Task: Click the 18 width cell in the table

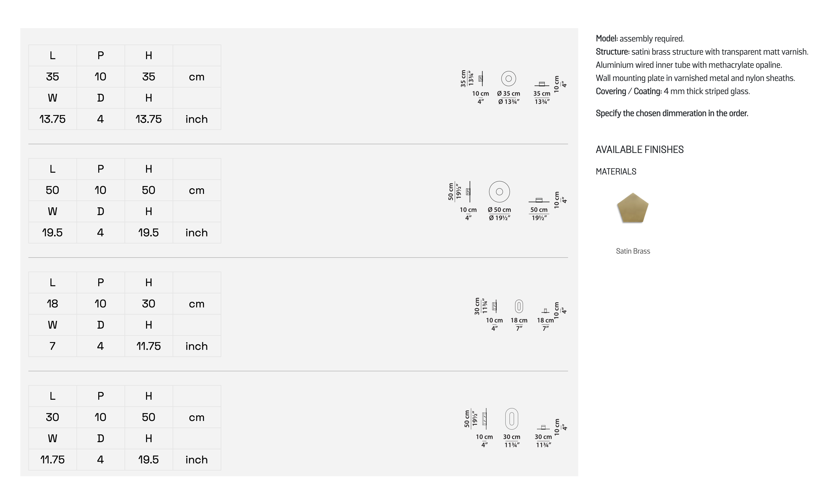Action: coord(53,304)
